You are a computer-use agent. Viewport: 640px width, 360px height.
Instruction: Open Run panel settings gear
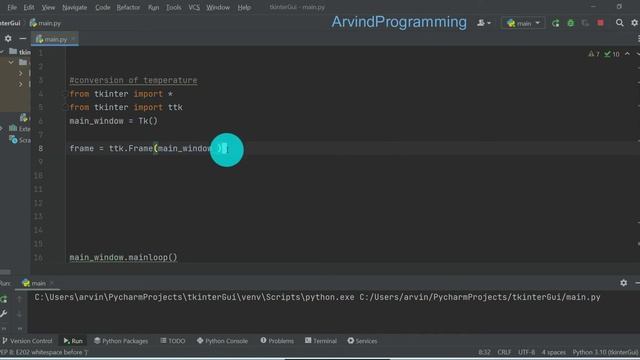tap(623, 282)
